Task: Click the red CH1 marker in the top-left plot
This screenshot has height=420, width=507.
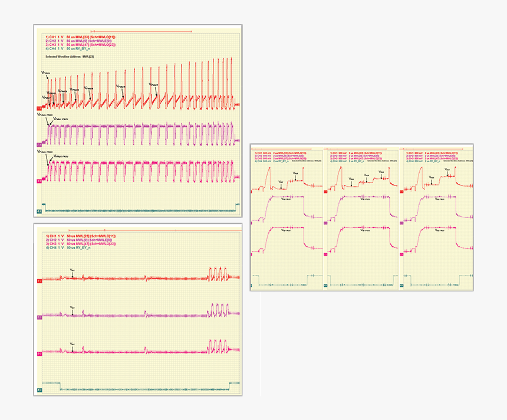Action: point(39,108)
